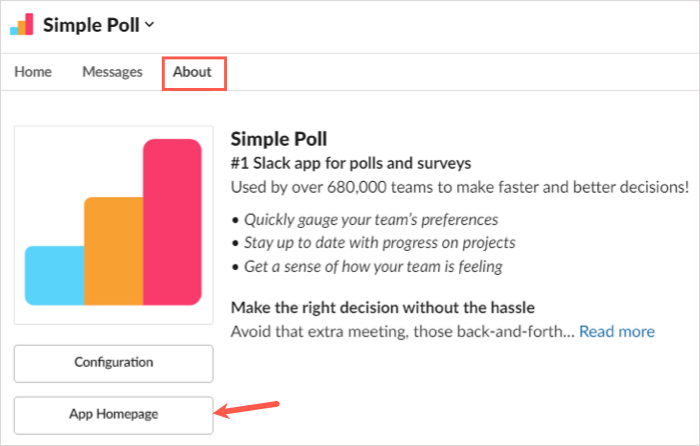Expand the chevron beside the Simple Poll title
The width and height of the screenshot is (700, 446).
tap(150, 25)
